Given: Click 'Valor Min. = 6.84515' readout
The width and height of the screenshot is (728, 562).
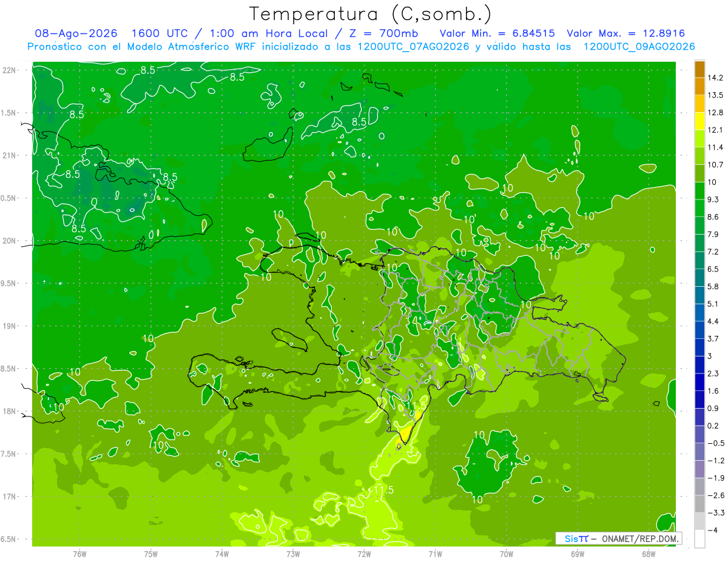Looking at the screenshot, I should (497, 33).
